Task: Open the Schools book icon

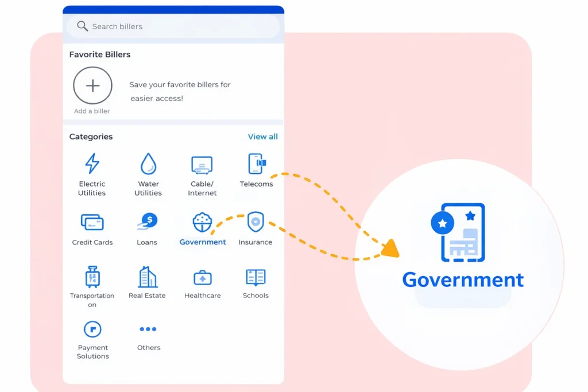Action: tap(256, 277)
